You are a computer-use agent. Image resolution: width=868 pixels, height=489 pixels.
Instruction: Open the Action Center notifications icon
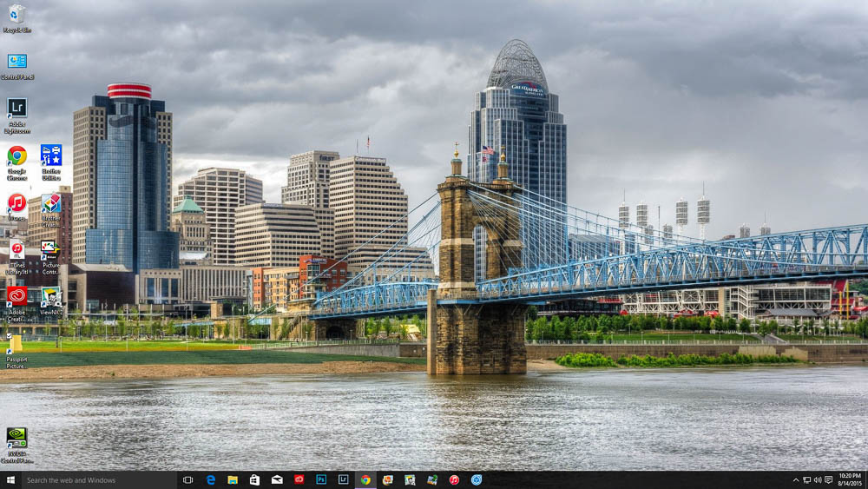coord(828,479)
